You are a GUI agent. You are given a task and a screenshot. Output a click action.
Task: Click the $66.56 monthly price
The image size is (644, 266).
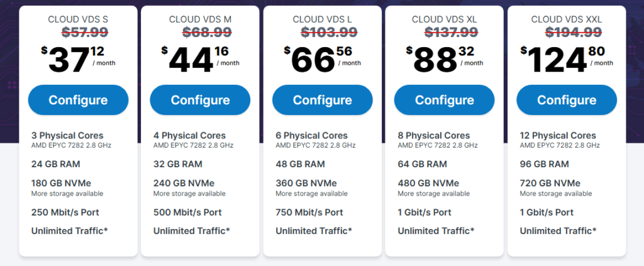pyautogui.click(x=322, y=59)
